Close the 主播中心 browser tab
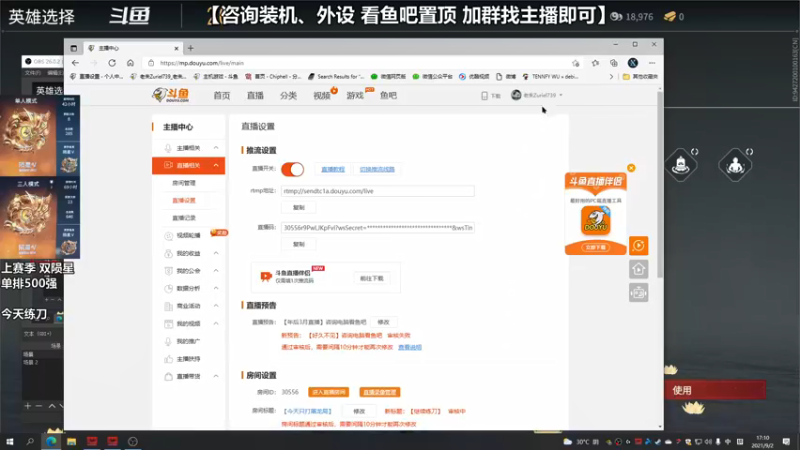This screenshot has width=800, height=450. (176, 48)
